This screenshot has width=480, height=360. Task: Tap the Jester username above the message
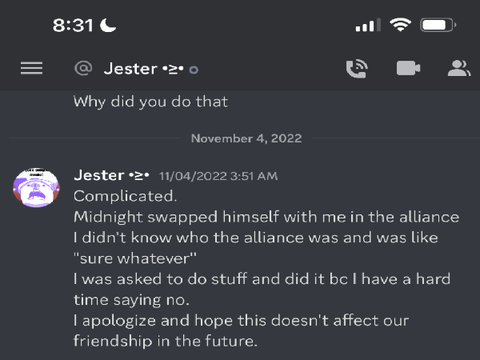(x=111, y=175)
